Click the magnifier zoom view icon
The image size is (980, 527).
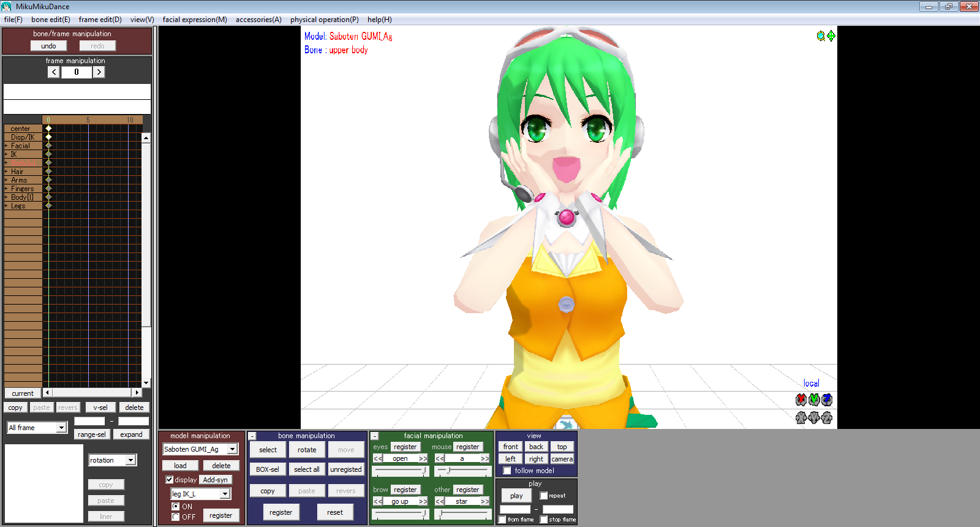[x=821, y=36]
